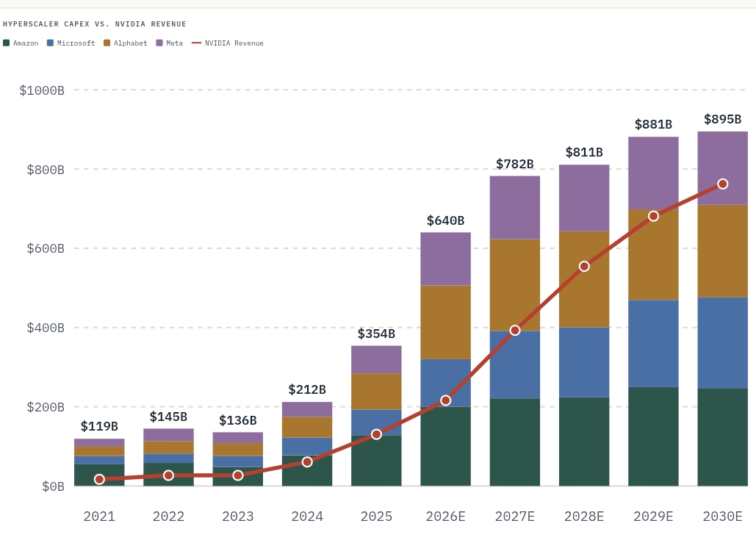This screenshot has width=756, height=540.
Task: Select the 2027E NVIDIA revenue data point
Action: 515,331
